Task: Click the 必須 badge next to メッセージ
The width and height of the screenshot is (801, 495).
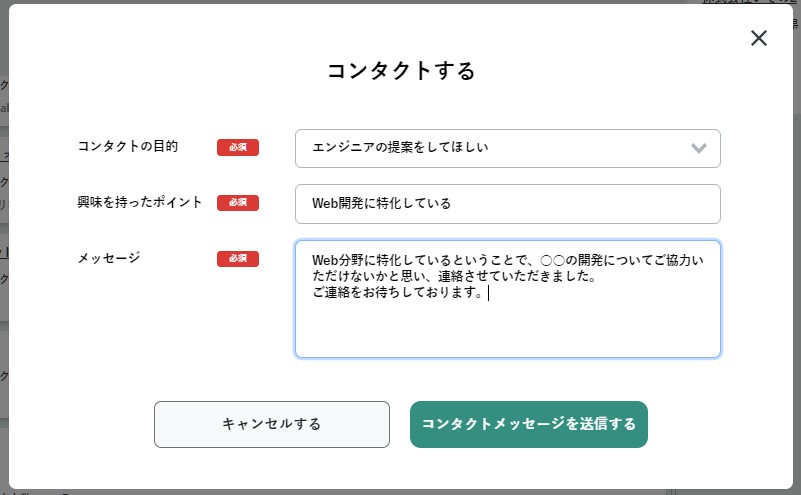Action: pos(238,258)
